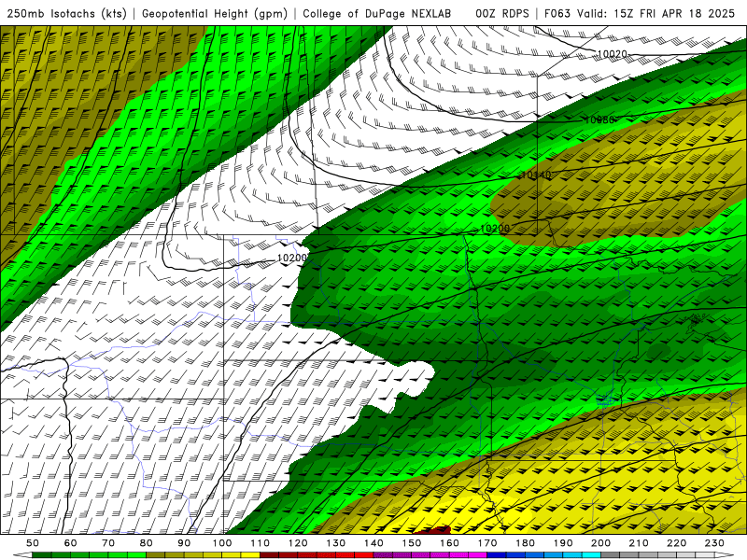Click the 180 value on the color scale
This screenshot has height=560, width=747.
526,543
